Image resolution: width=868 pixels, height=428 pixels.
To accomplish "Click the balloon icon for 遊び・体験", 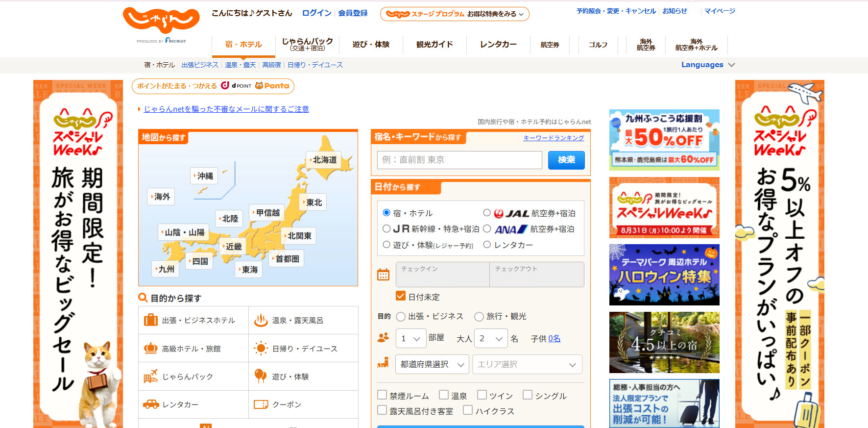I will point(261,376).
